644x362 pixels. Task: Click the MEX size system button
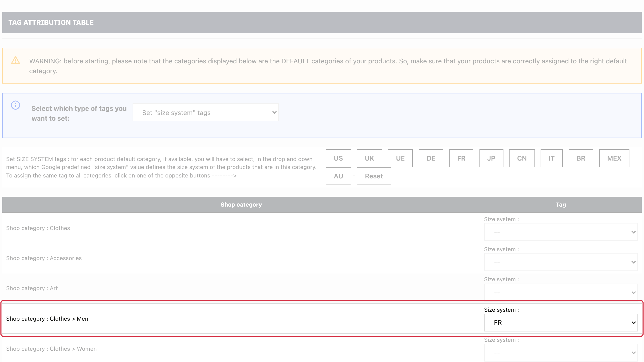click(614, 158)
